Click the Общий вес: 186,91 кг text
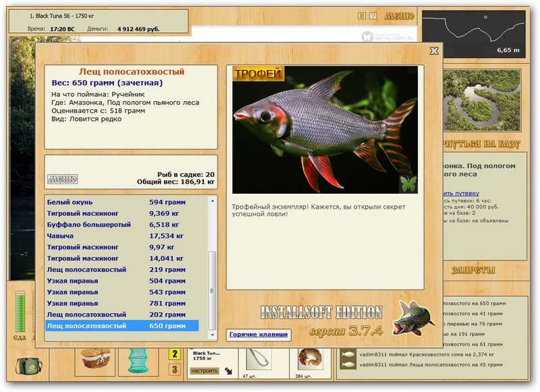540x392 pixels. tap(175, 182)
